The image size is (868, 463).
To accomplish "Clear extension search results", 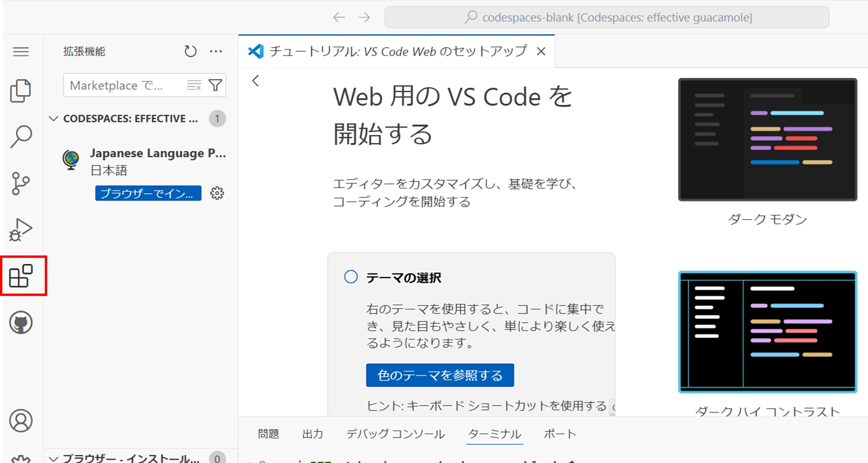I will pyautogui.click(x=194, y=85).
